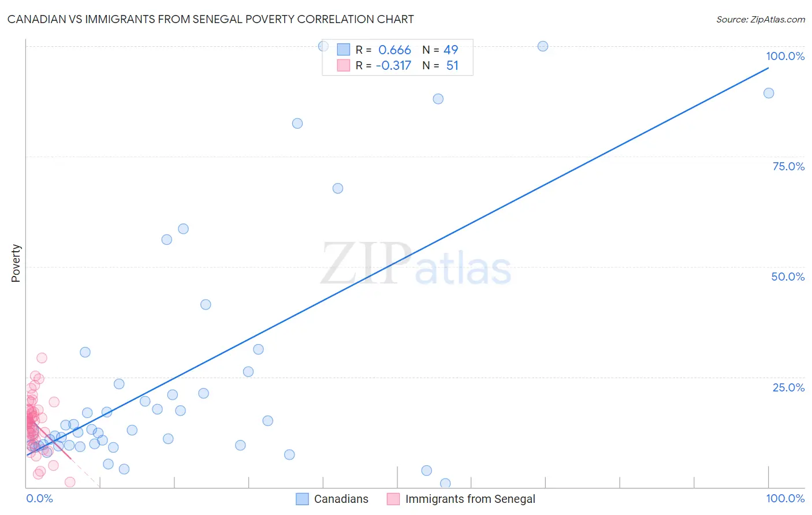This screenshot has width=812, height=515.
Task: Click the chart title text
Action: [210, 19]
